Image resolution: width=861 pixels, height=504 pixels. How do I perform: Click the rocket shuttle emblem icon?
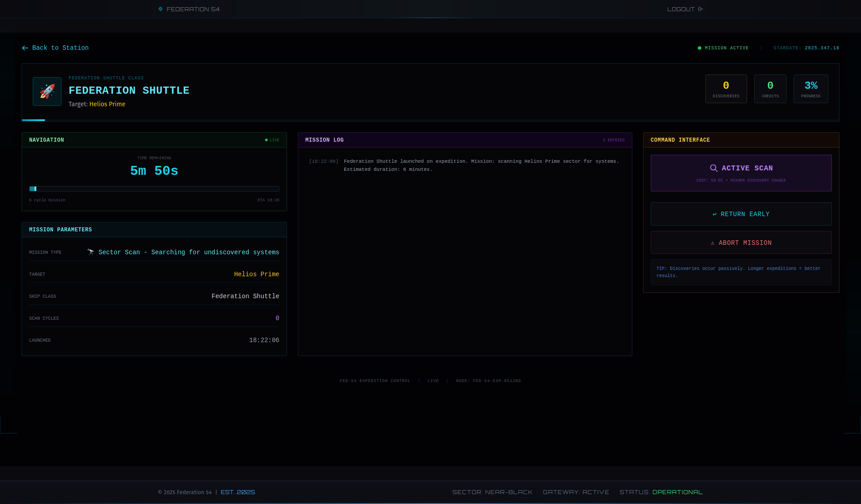pyautogui.click(x=47, y=91)
